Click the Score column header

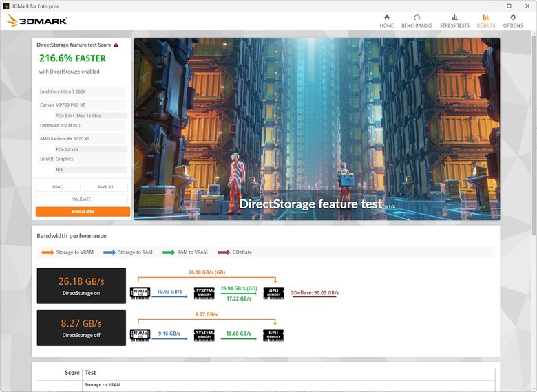click(x=72, y=373)
